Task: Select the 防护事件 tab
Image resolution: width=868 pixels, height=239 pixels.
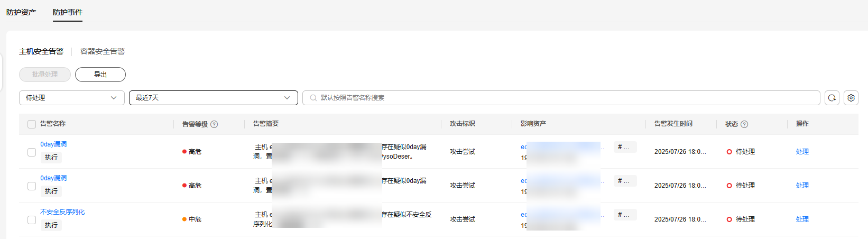Action: (x=68, y=12)
